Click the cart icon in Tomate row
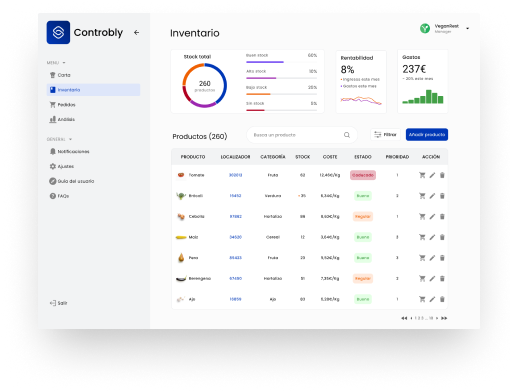Image resolution: width=510 pixels, height=392 pixels. 422,175
